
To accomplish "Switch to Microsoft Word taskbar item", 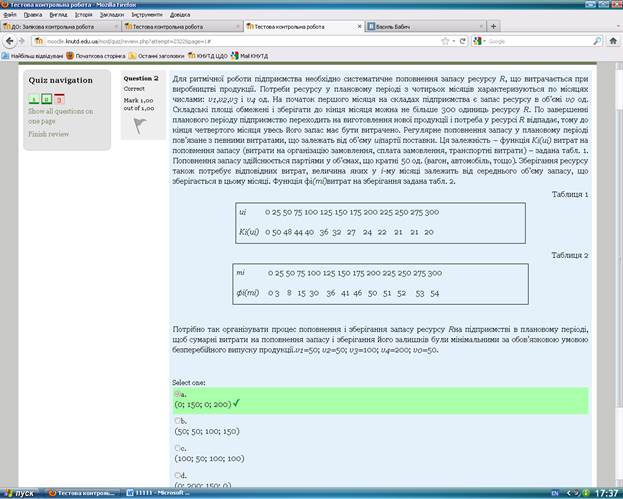I will (x=159, y=493).
